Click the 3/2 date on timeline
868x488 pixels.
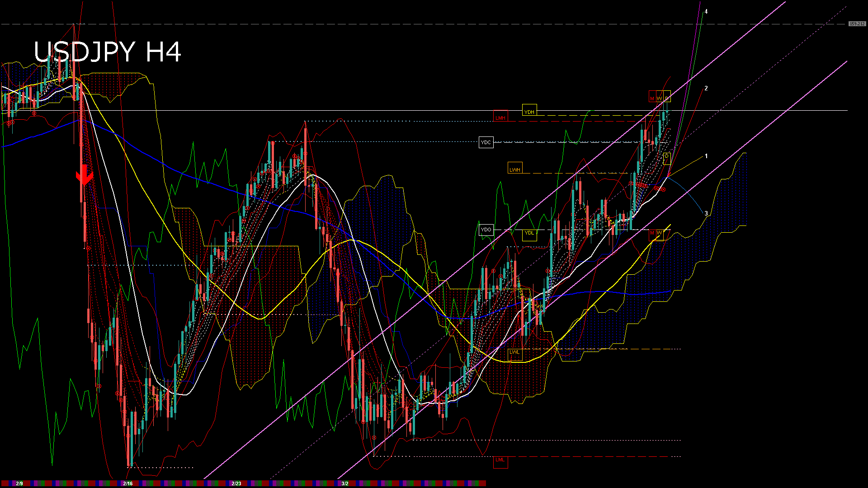pyautogui.click(x=345, y=483)
